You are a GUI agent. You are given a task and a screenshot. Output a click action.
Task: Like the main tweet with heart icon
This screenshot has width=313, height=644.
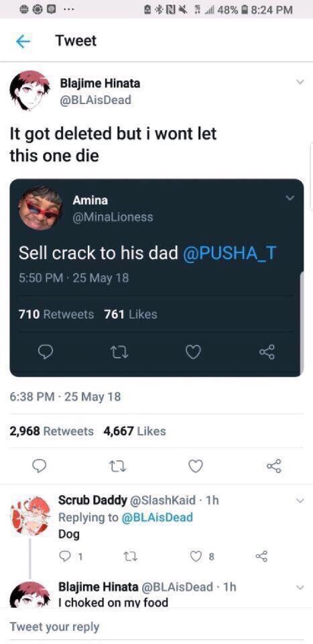[196, 466]
